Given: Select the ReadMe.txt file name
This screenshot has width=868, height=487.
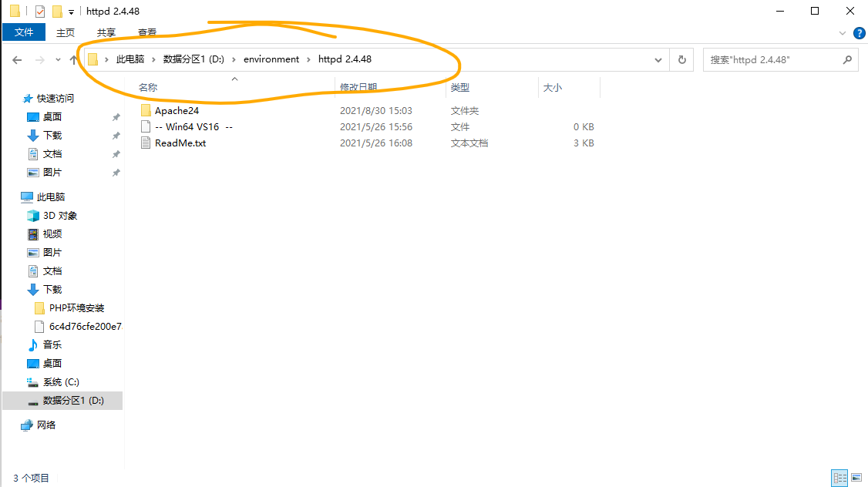Looking at the screenshot, I should (x=180, y=143).
